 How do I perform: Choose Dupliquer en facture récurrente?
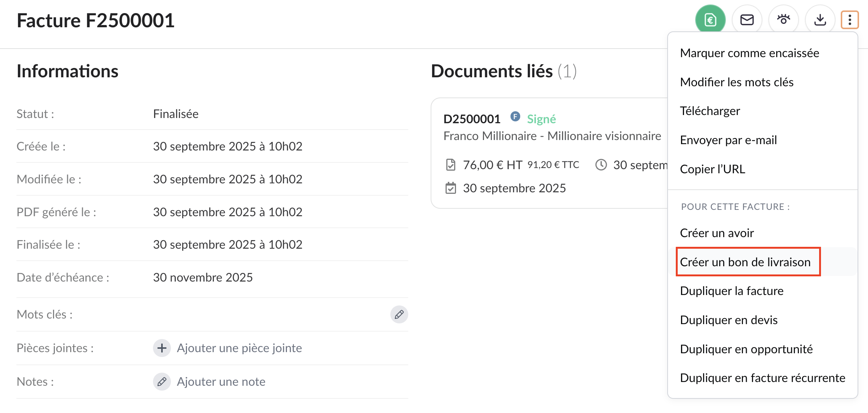[762, 378]
